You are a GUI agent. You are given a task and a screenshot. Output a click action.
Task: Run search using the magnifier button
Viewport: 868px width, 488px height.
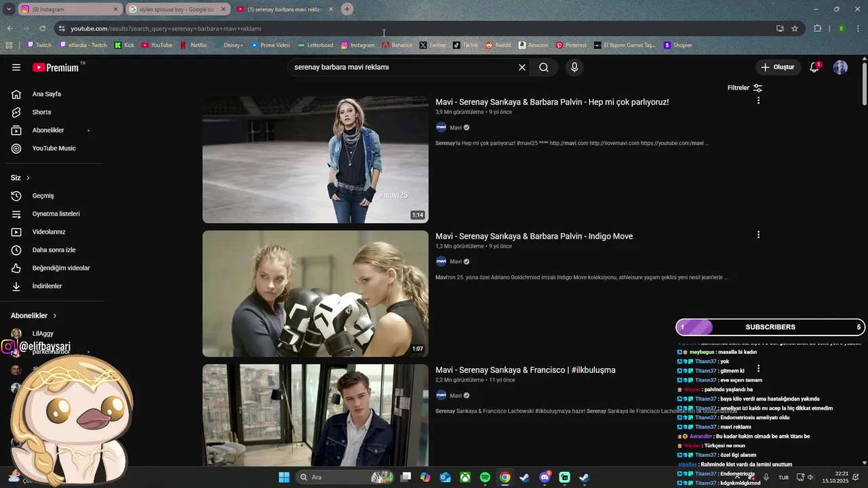point(544,67)
